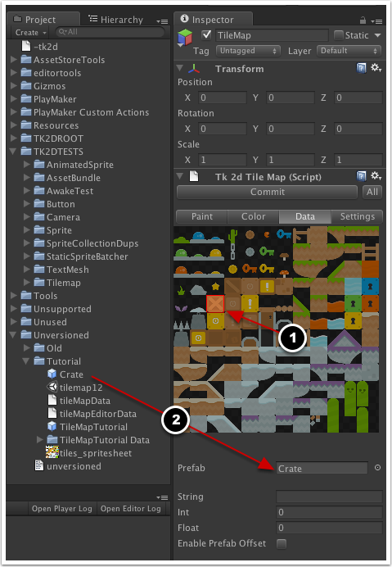
Task: Click Open Editor Log button
Action: click(131, 509)
